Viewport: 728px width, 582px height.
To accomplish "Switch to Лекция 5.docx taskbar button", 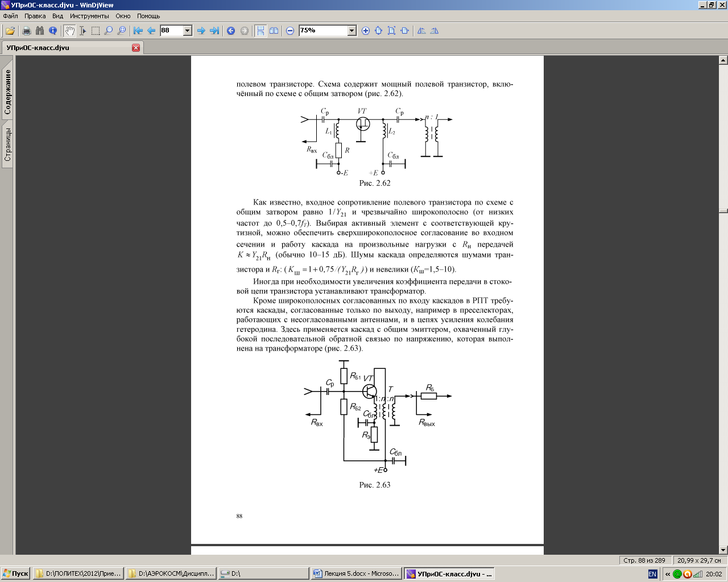I will (357, 574).
